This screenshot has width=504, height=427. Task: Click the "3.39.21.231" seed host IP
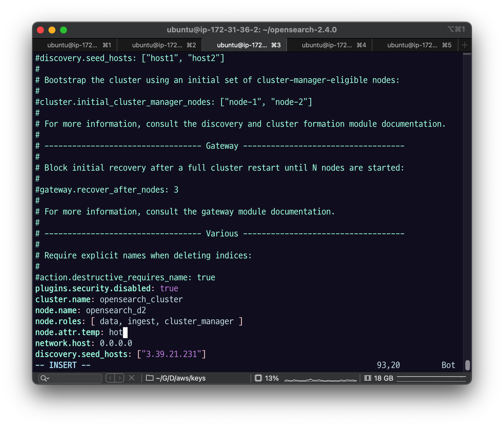coord(171,354)
